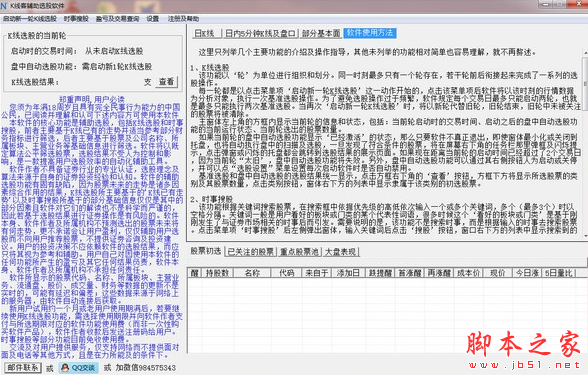Click the app logo icon in title bar
Screen dimensions: 588x375
[x=4, y=6]
